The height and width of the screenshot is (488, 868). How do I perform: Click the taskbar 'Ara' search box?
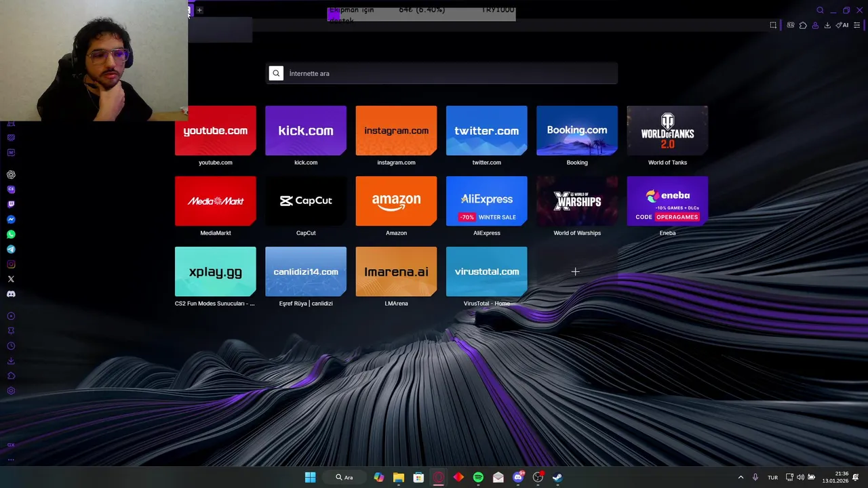(x=345, y=477)
